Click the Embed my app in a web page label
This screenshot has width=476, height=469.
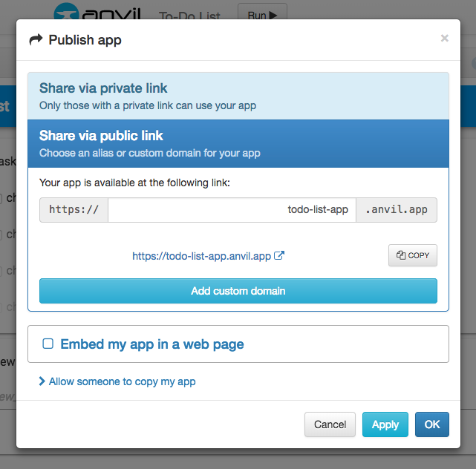[151, 344]
